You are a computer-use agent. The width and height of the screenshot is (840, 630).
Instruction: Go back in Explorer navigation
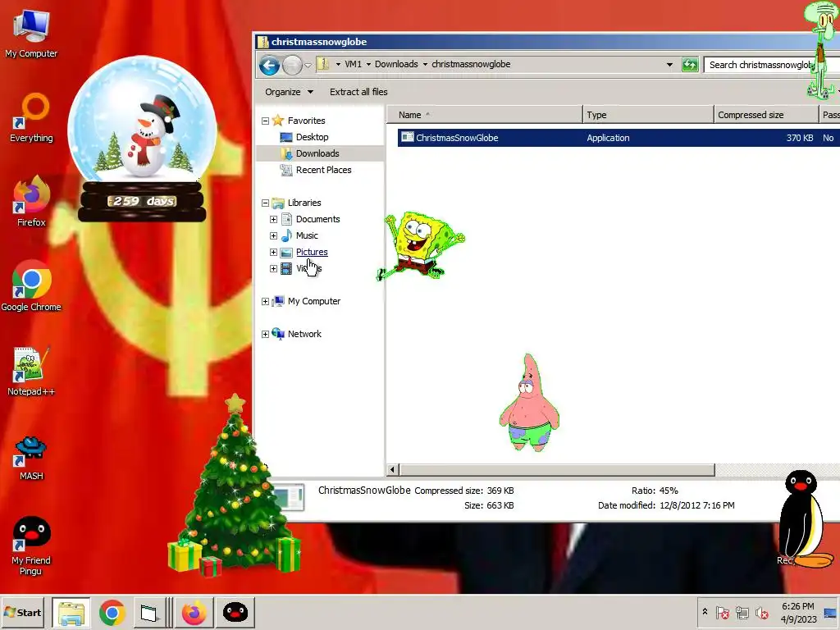click(269, 66)
